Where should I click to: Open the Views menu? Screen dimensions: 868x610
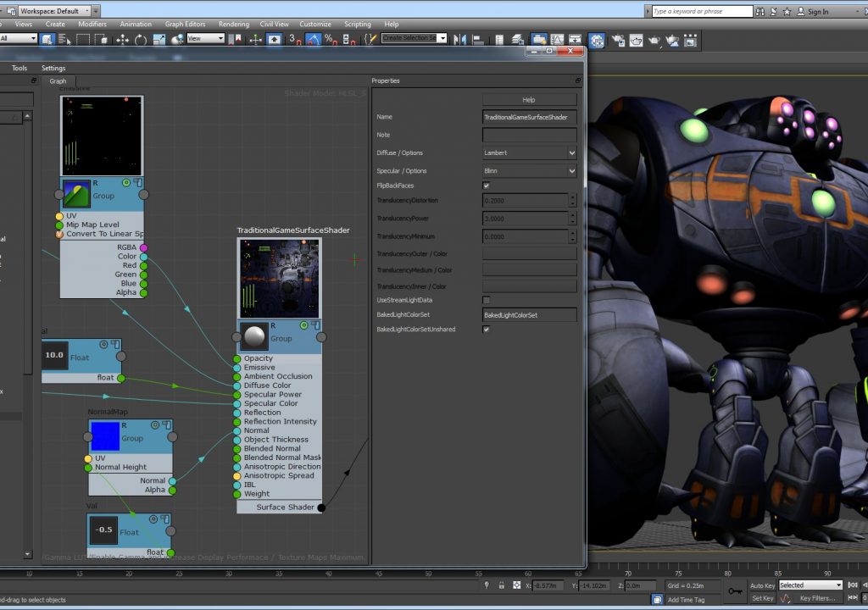click(x=24, y=25)
